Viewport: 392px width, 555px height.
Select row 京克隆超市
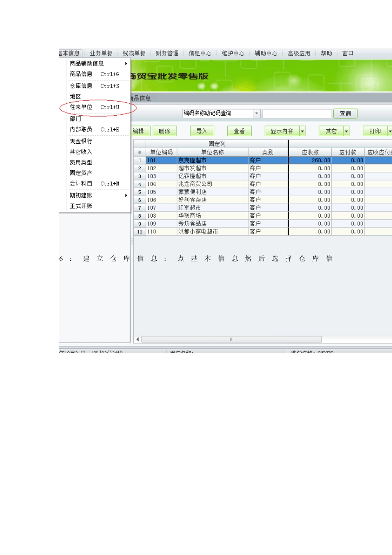tap(262, 160)
